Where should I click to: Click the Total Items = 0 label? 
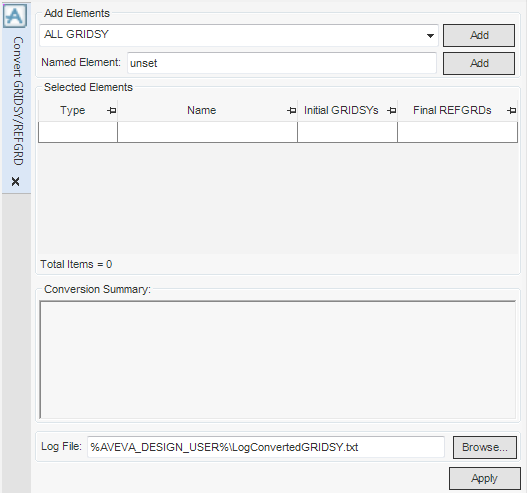[x=76, y=264]
